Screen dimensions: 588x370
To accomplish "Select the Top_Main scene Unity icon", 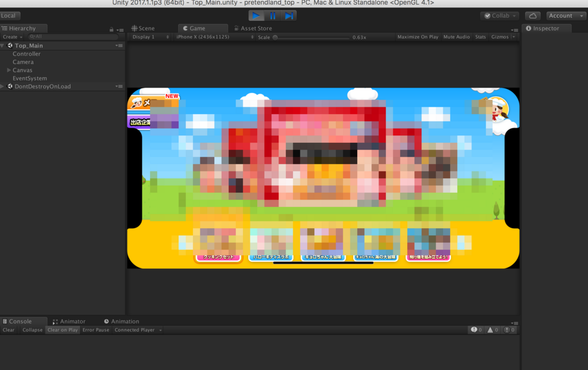I will point(10,46).
